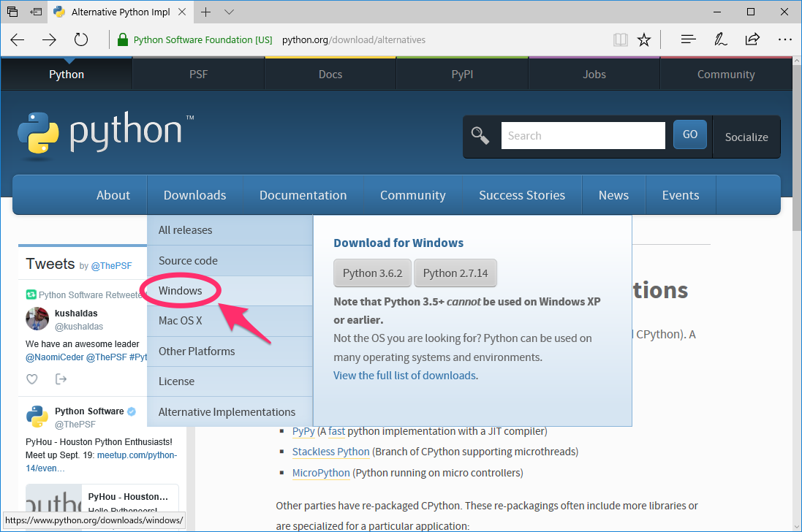Refresh the current page
This screenshot has width=802, height=532.
tap(80, 39)
